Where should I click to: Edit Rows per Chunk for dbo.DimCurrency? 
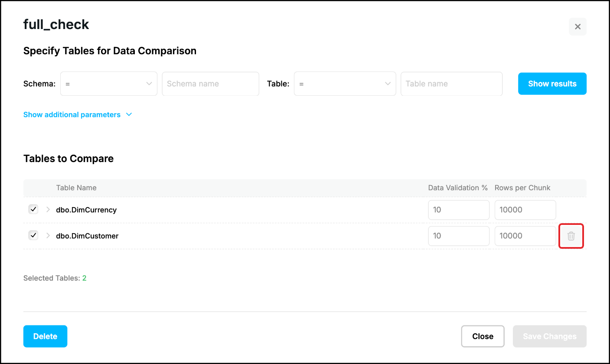tap(525, 210)
